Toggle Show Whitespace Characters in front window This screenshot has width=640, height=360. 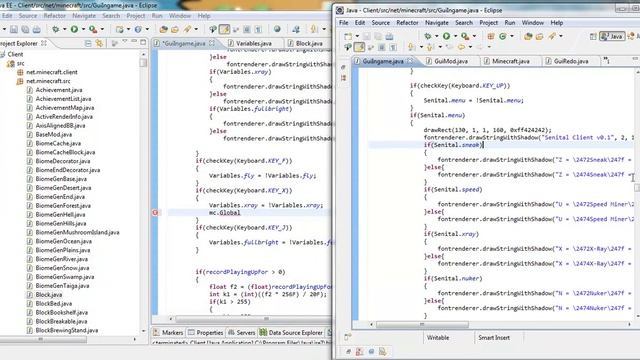click(x=393, y=47)
